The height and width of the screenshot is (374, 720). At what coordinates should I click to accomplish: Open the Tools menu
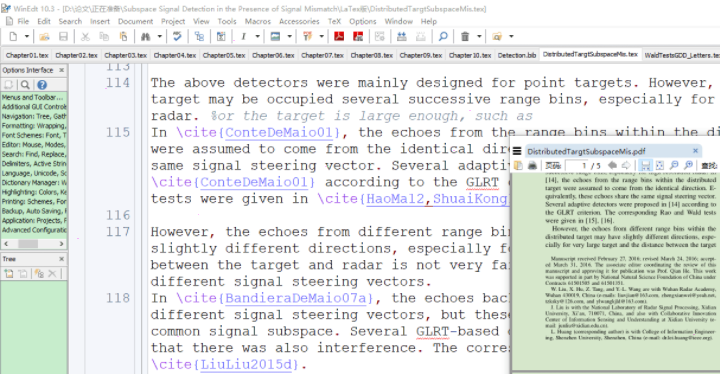coord(227,21)
